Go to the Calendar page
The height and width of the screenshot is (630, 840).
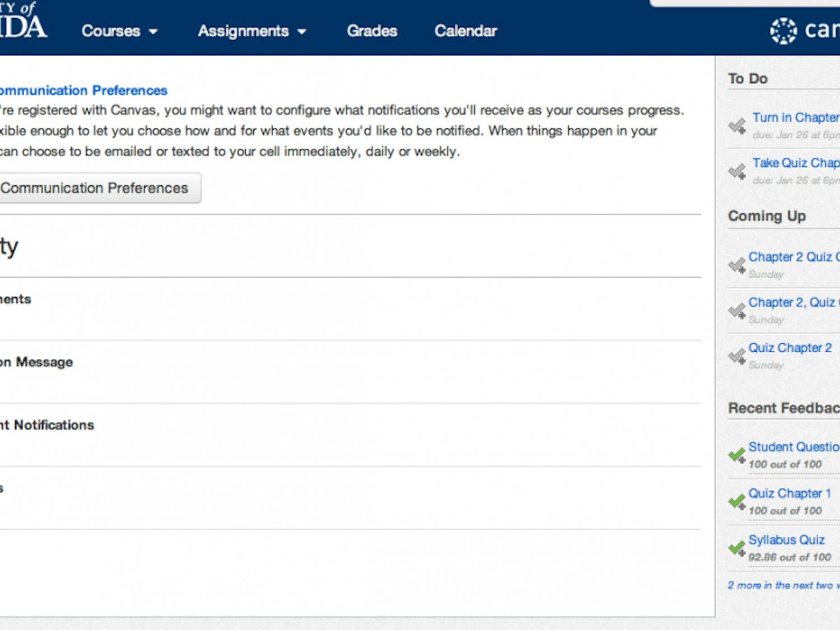pos(465,31)
